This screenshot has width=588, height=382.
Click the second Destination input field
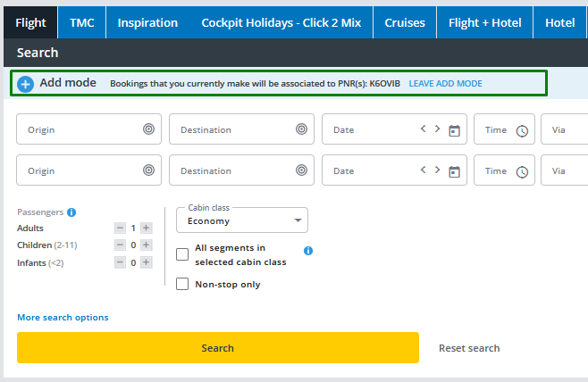pyautogui.click(x=232, y=170)
